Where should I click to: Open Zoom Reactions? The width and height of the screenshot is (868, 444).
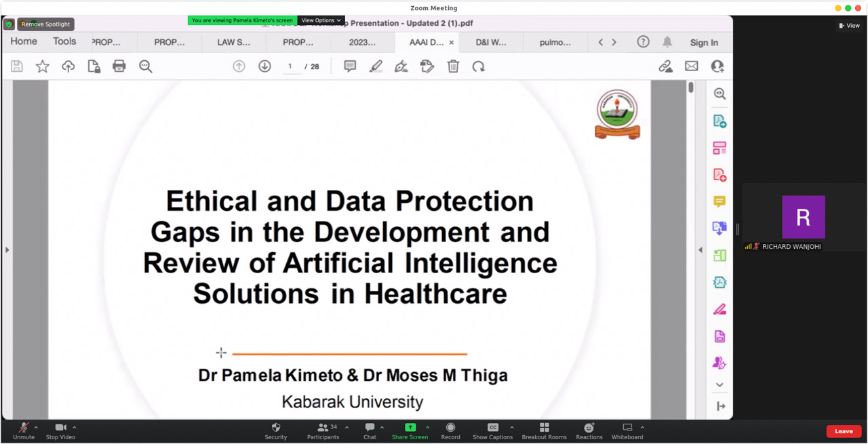pos(589,431)
